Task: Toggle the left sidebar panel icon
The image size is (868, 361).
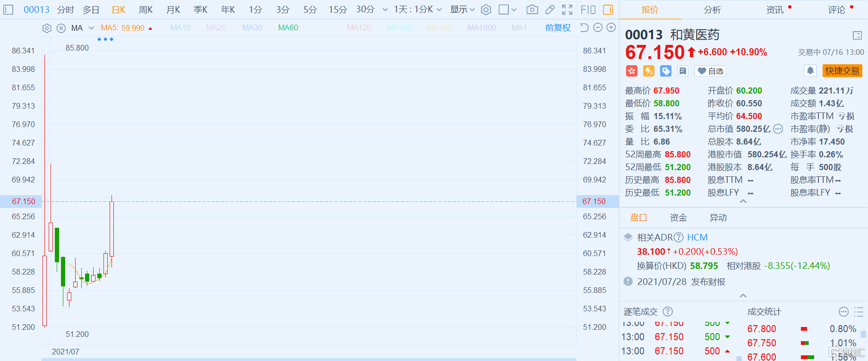Action: [x=9, y=9]
